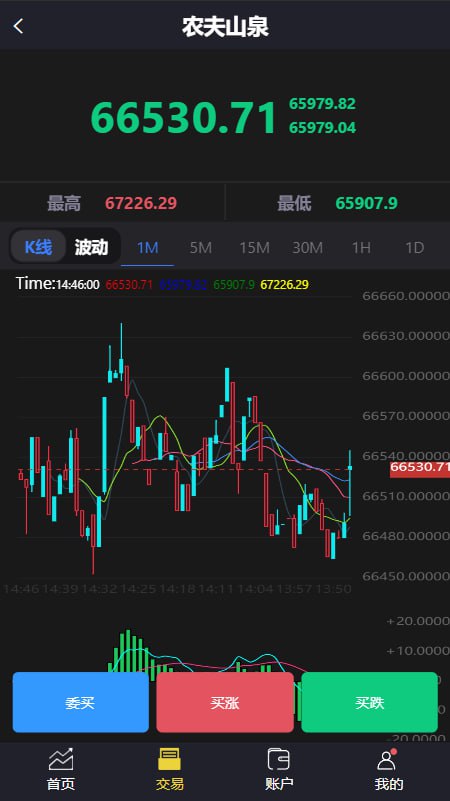Switch to the 15M timeframe
Image resolution: width=450 pixels, height=801 pixels.
[x=254, y=248]
